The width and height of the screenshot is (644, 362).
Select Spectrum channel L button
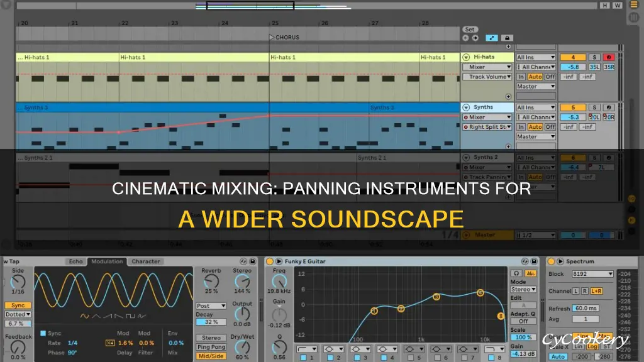tap(576, 291)
